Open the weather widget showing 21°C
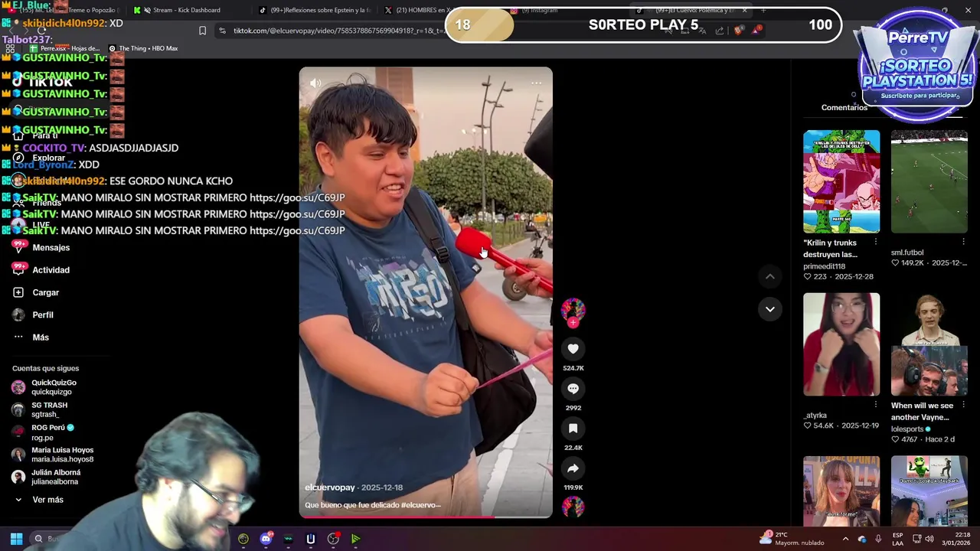Screen dimensions: 980x551 point(792,538)
